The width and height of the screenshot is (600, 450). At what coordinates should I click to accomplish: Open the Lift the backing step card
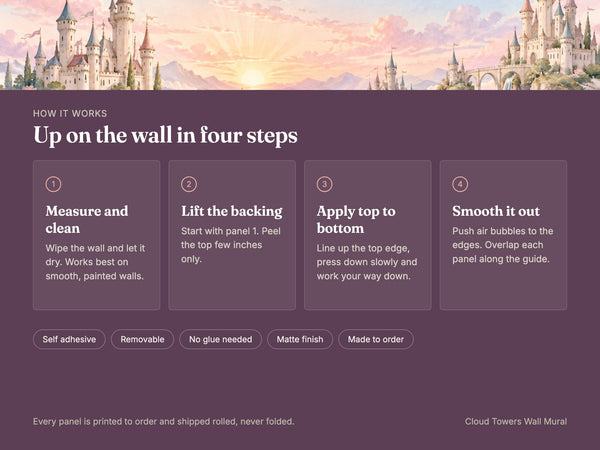(x=232, y=235)
